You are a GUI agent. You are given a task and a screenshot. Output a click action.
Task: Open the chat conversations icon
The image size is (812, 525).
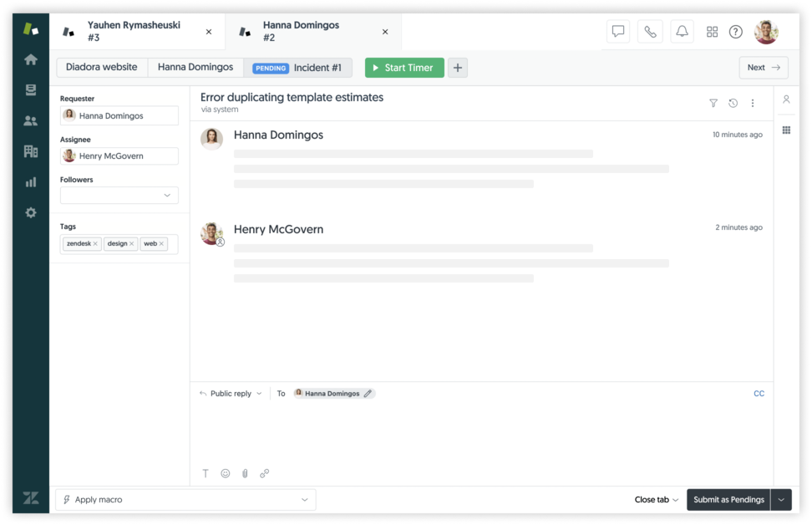click(x=618, y=31)
